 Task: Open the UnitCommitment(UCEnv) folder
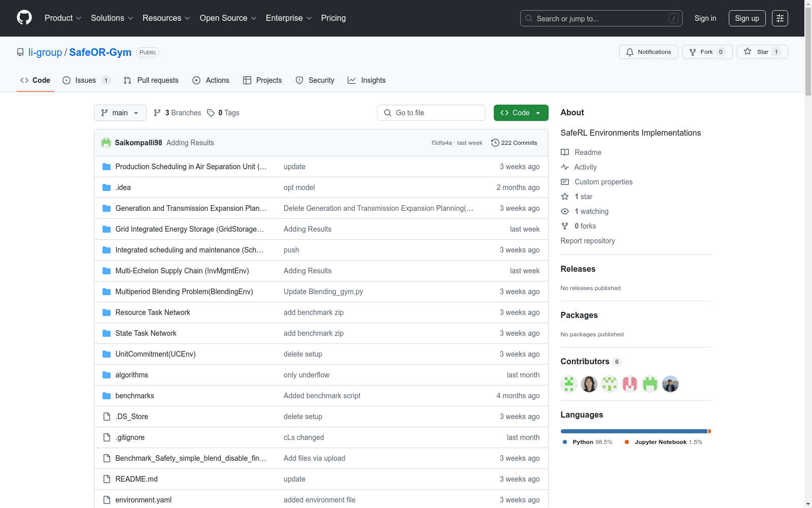coord(155,354)
